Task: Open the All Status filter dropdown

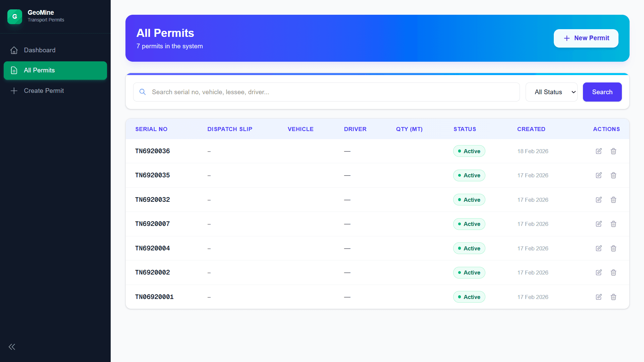Action: tap(551, 92)
